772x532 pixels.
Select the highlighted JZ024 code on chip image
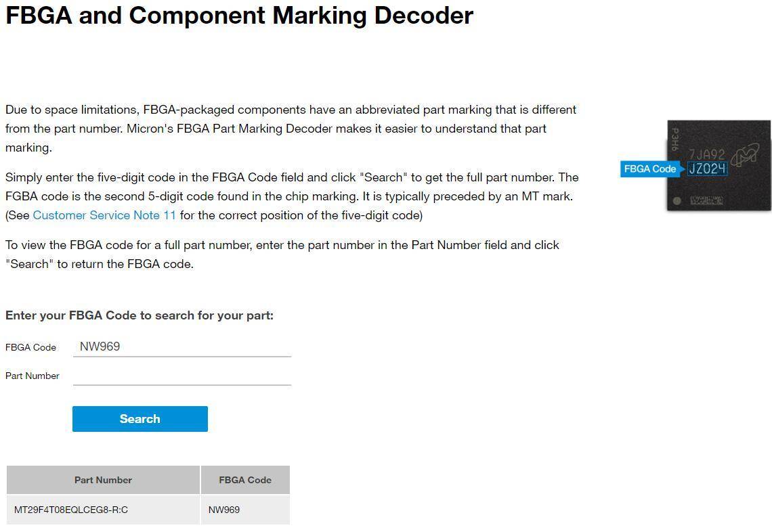pos(707,169)
